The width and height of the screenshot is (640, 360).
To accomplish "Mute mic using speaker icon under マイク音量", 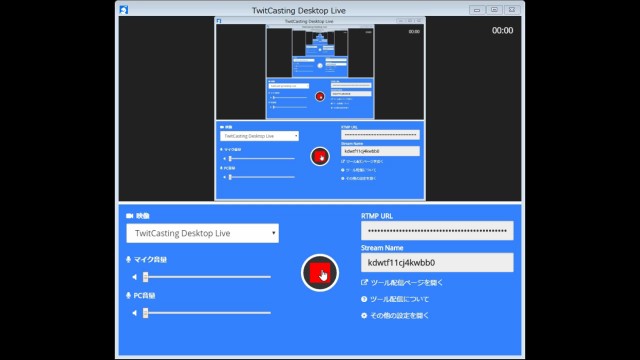I will click(x=134, y=277).
